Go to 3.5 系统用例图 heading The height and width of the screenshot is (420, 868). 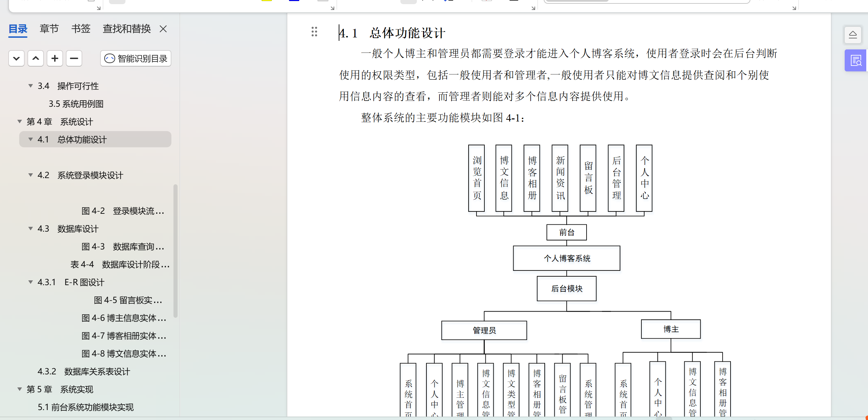coord(76,104)
